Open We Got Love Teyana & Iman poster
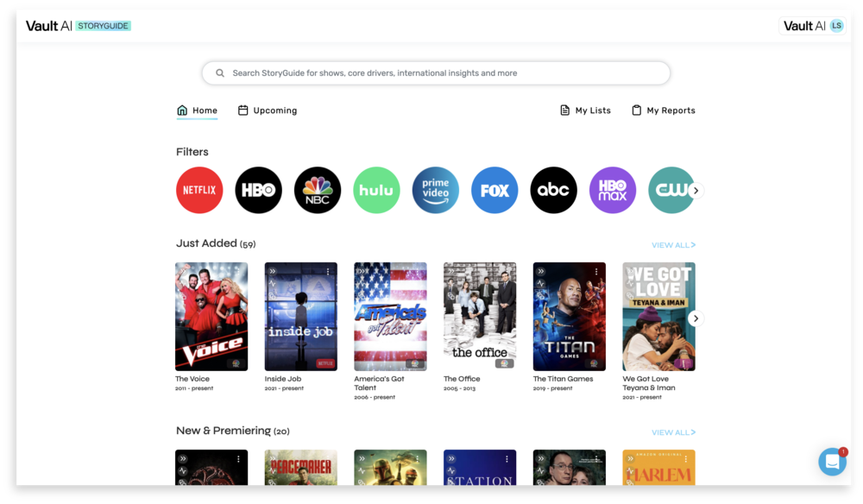The width and height of the screenshot is (863, 504). (x=658, y=317)
